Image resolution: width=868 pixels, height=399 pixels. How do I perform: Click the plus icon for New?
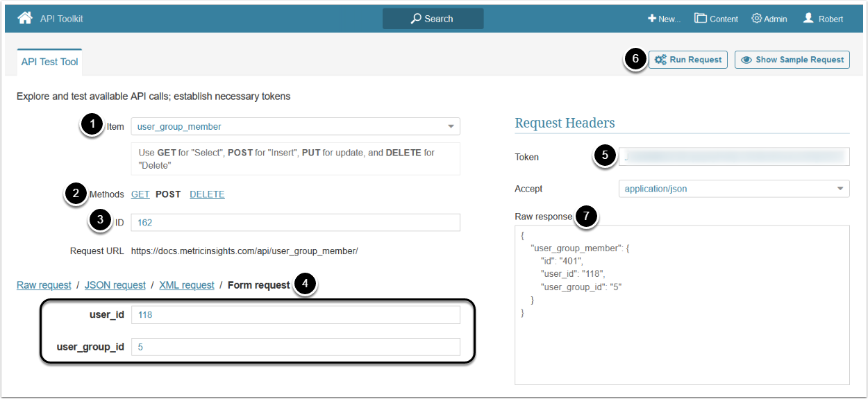[652, 19]
